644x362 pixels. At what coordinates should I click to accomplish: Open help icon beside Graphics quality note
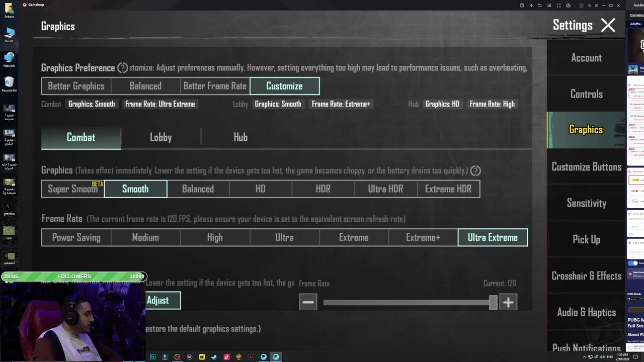(x=475, y=170)
